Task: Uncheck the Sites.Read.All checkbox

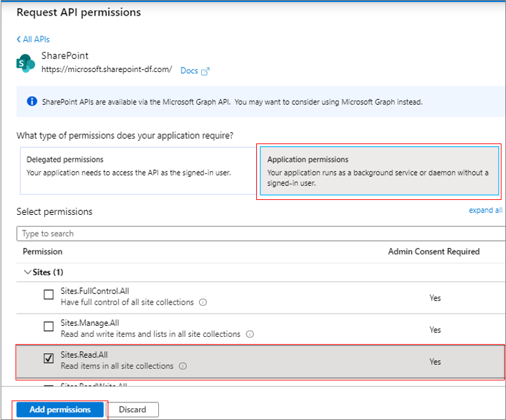Action: [49, 358]
